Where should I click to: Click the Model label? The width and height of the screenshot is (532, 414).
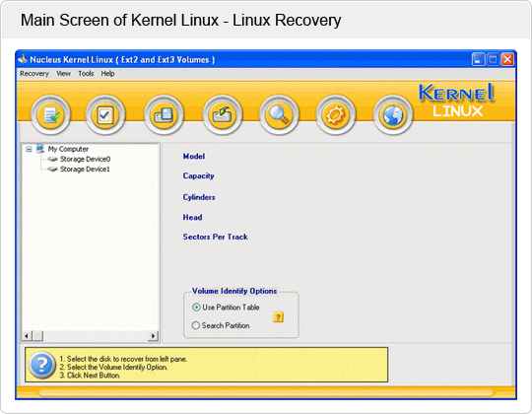coord(194,156)
